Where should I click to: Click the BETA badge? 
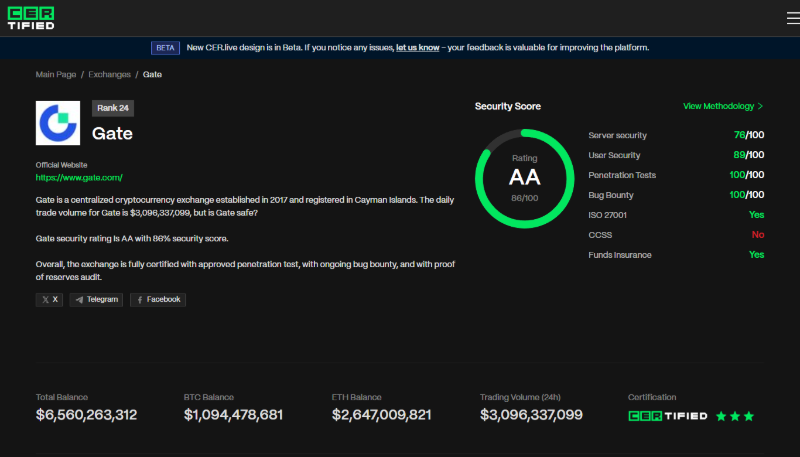click(x=165, y=48)
